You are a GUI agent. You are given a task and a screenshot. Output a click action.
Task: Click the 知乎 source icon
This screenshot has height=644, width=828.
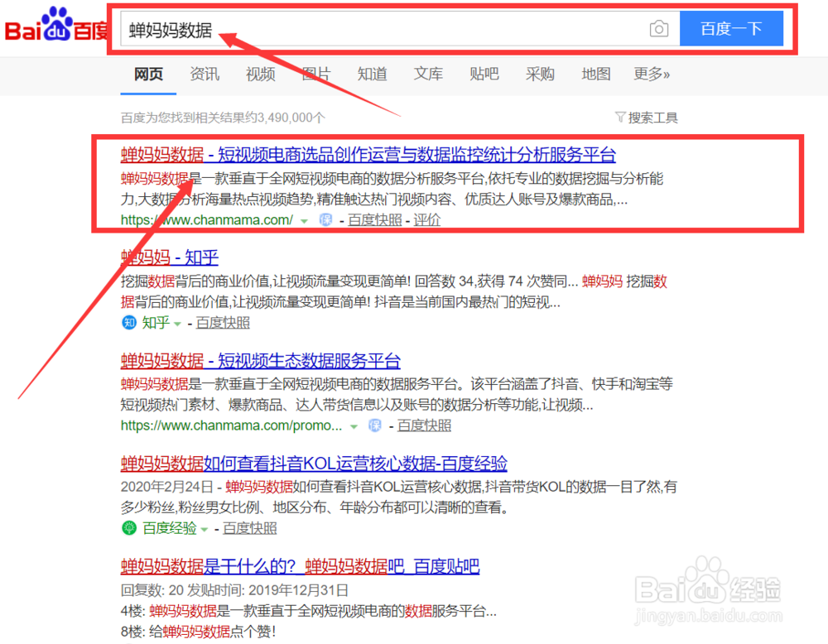click(129, 322)
